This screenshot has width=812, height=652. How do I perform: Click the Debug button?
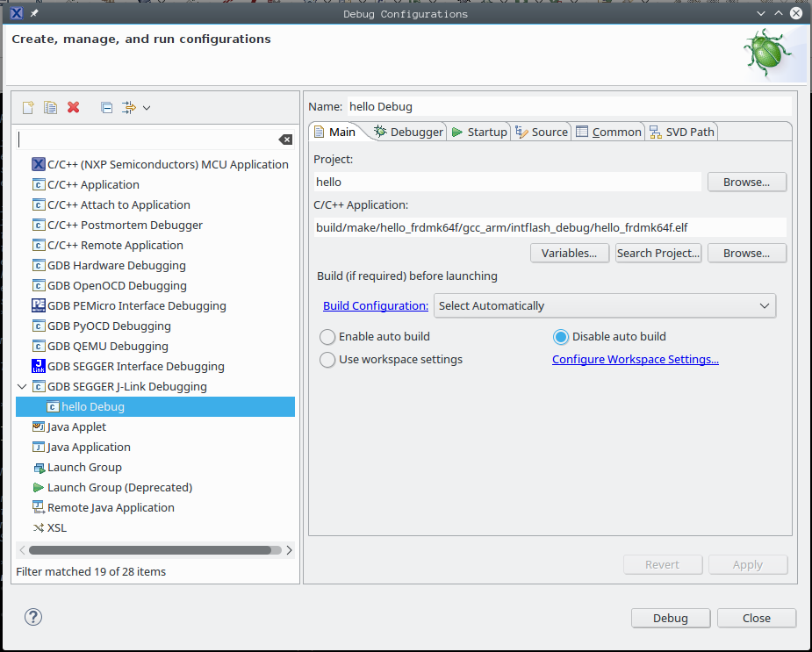coord(670,618)
